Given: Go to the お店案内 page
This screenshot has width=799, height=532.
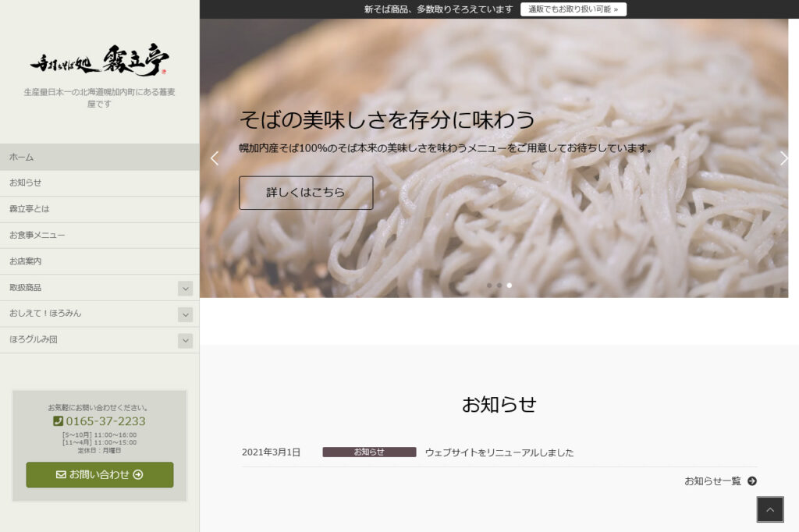Looking at the screenshot, I should point(26,261).
